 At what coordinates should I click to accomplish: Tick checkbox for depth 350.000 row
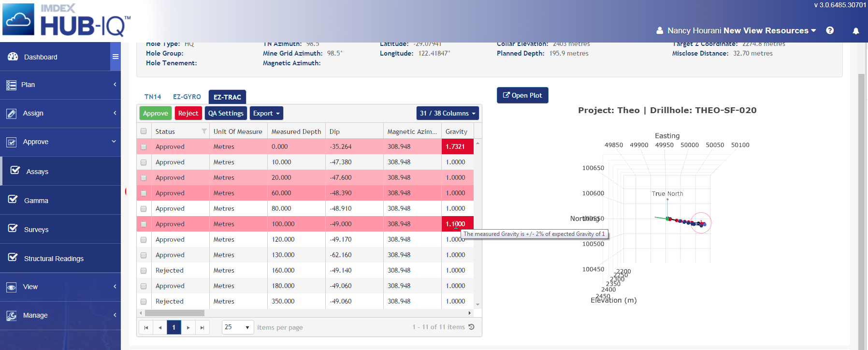[144, 302]
